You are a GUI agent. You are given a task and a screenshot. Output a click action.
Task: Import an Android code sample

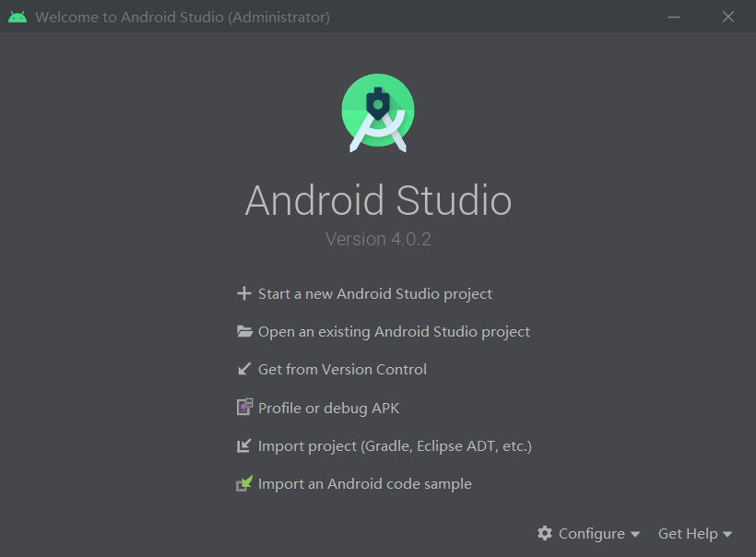[365, 482]
